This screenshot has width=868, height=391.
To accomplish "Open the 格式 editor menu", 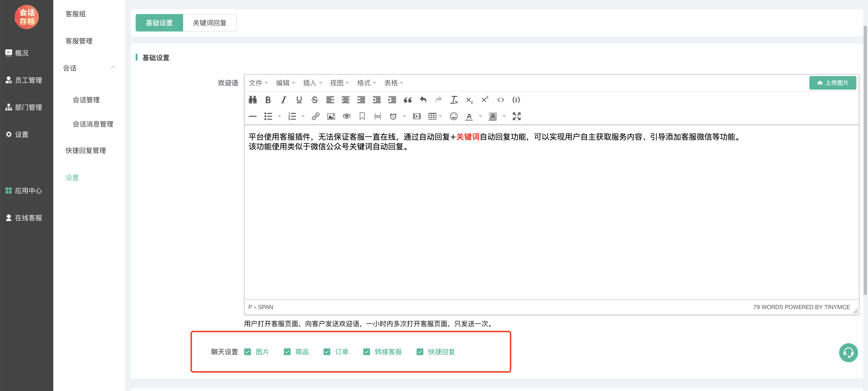I will pyautogui.click(x=366, y=83).
